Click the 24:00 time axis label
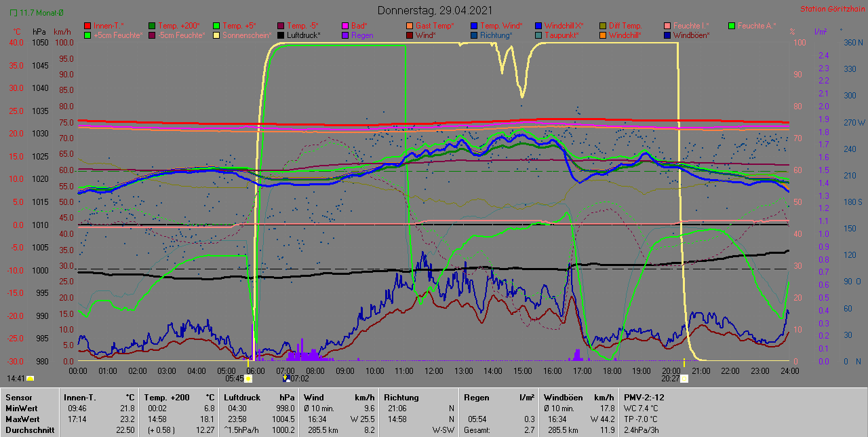 click(x=789, y=370)
